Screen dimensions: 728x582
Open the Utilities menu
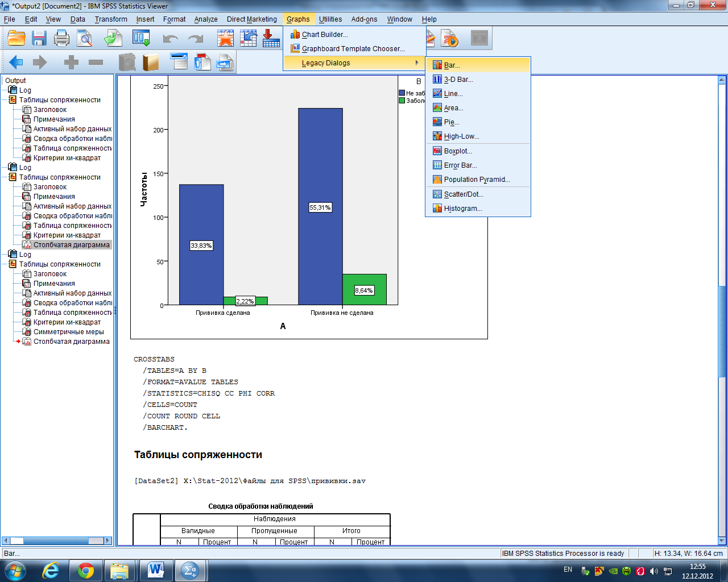point(330,19)
